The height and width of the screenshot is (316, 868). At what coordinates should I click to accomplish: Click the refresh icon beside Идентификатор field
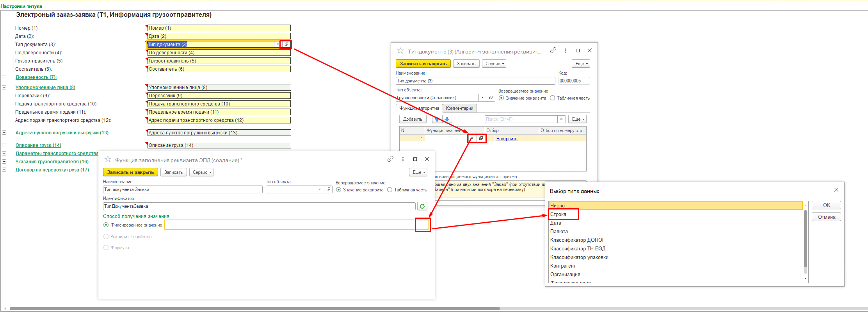pos(422,206)
